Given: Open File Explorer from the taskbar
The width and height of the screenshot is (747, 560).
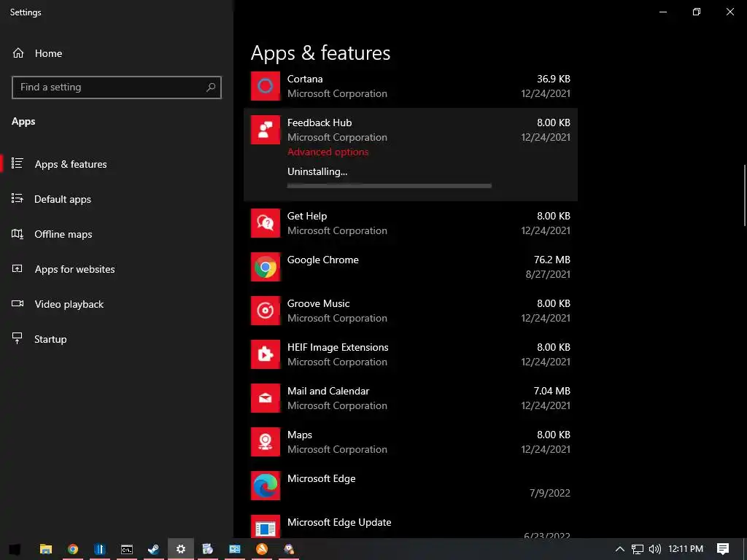Looking at the screenshot, I should (46, 549).
